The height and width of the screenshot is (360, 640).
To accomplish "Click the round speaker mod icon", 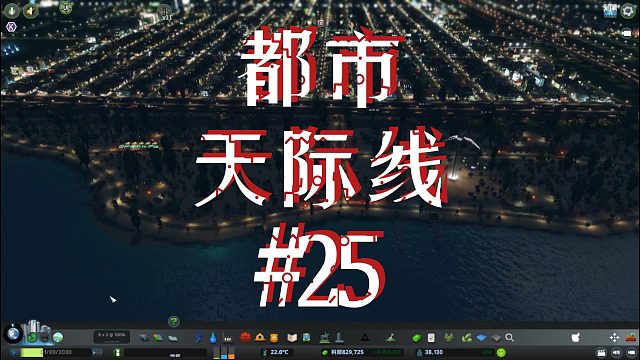I will [x=30, y=11].
